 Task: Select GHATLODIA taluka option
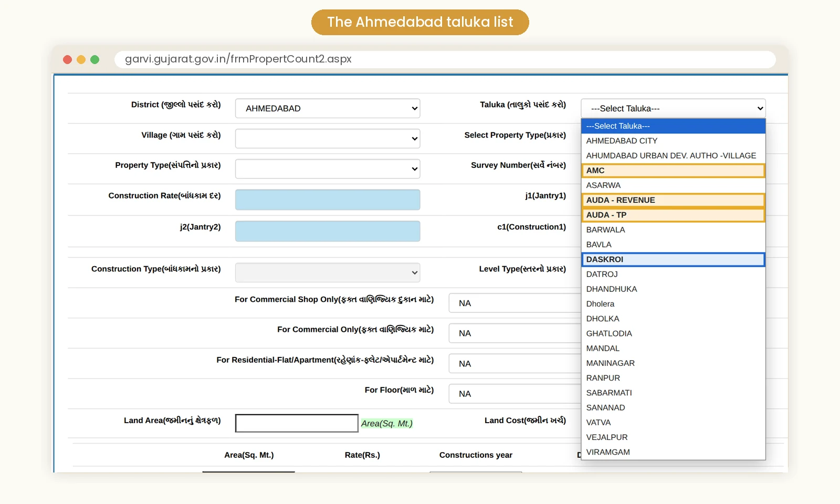(x=673, y=333)
